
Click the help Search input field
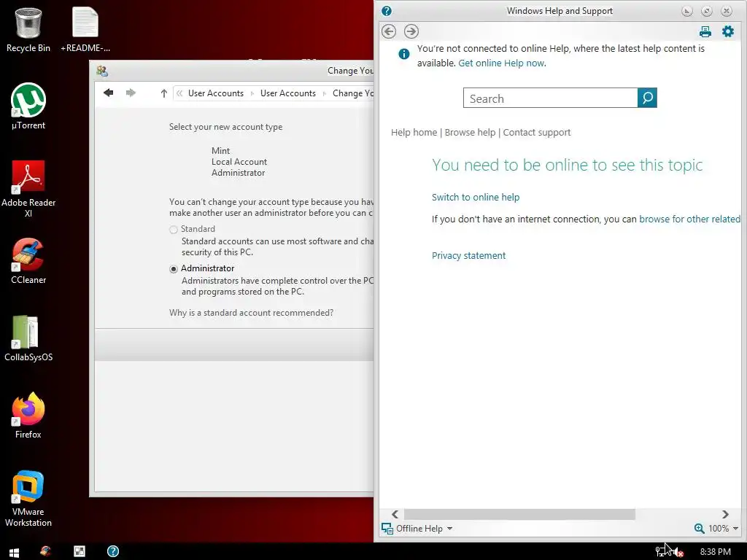point(550,98)
